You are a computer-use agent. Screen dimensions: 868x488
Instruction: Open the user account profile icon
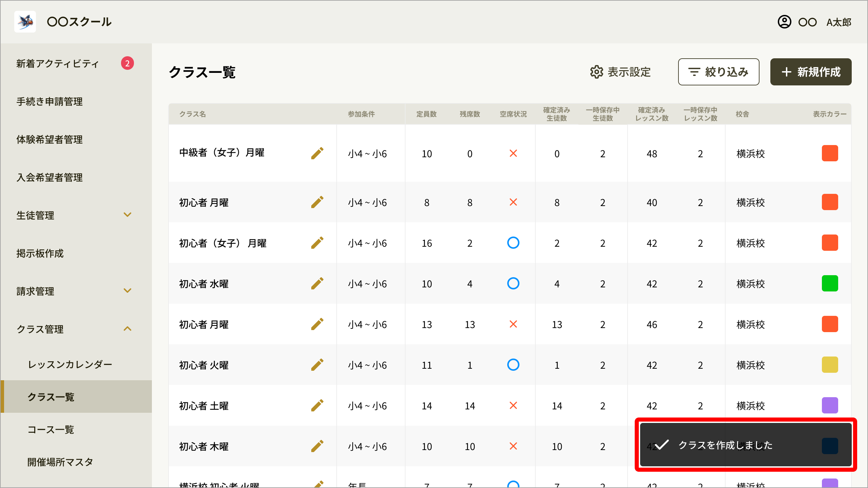pos(784,22)
